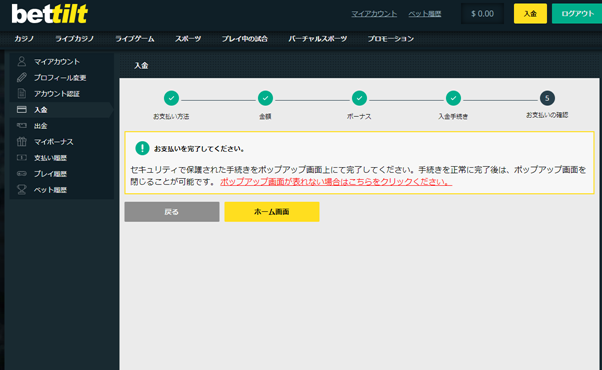Select the document icon for アカウント認証

[x=22, y=93]
